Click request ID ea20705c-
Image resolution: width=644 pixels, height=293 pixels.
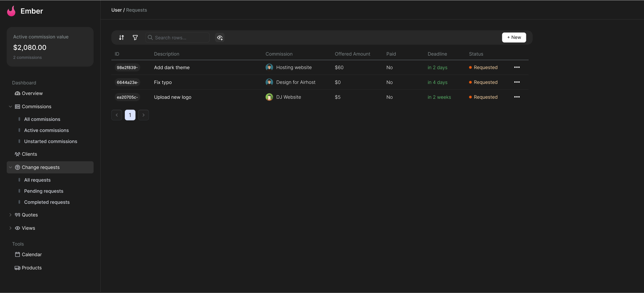[x=127, y=97]
